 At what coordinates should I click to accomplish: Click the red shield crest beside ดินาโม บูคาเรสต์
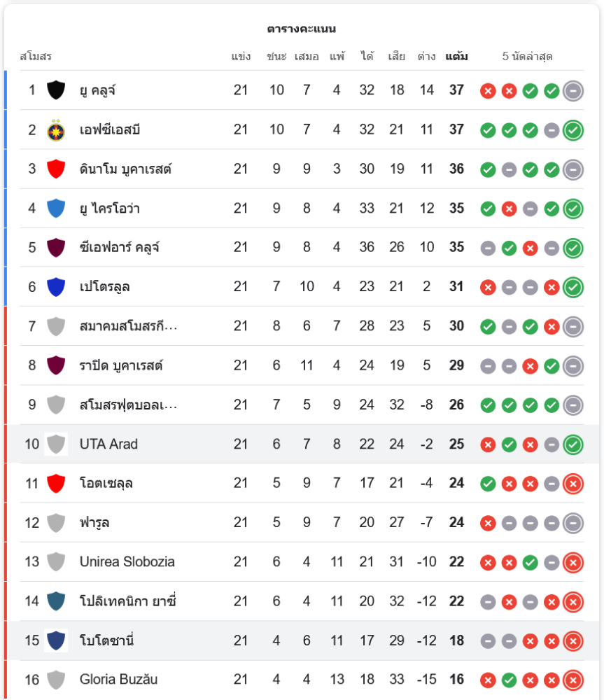coord(56,169)
